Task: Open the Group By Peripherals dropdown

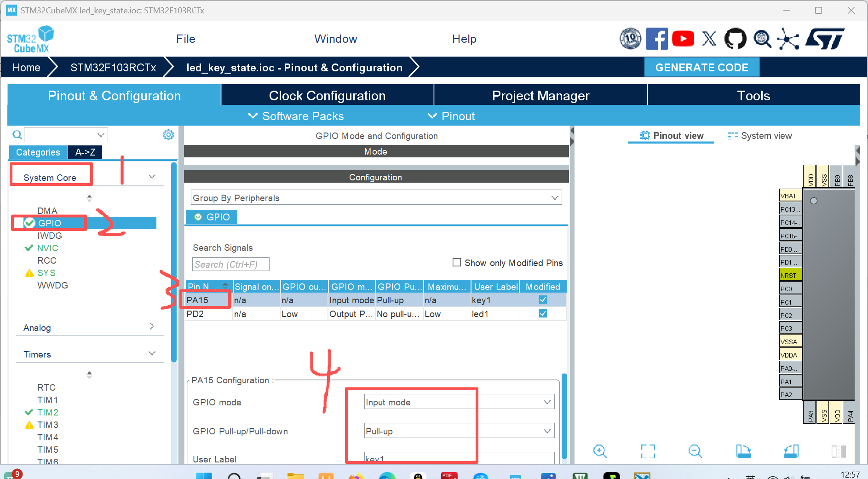Action: pos(376,198)
